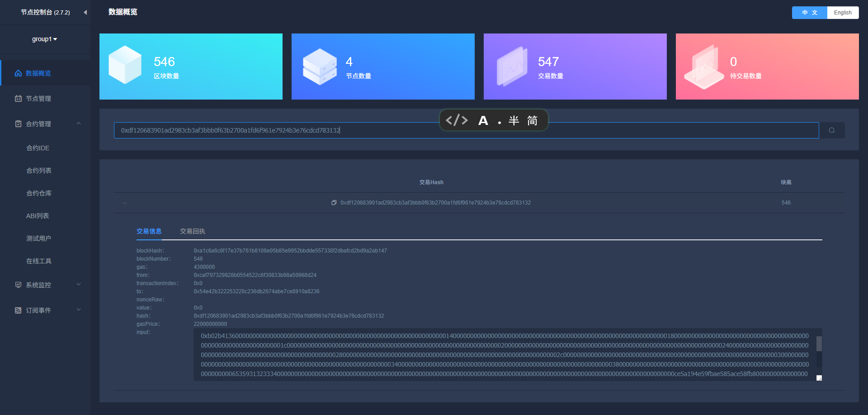
Task: Click the from address value
Action: click(255, 275)
